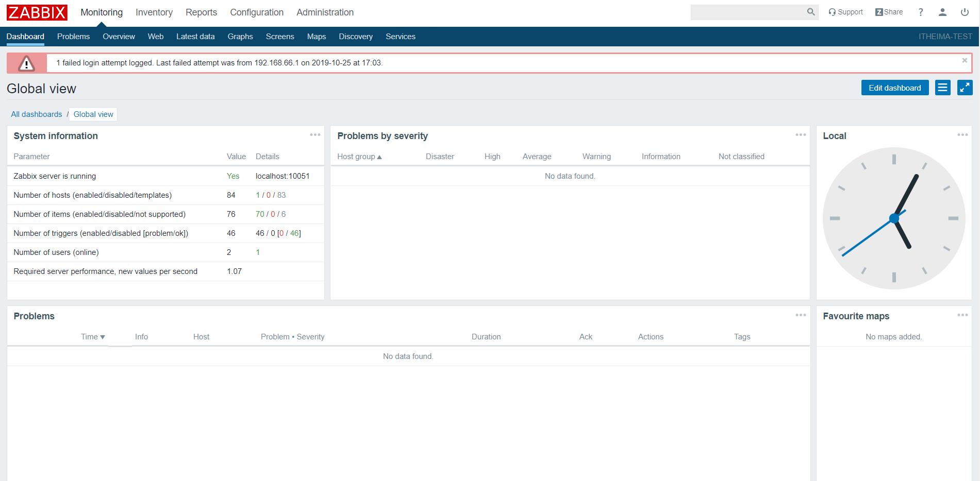The height and width of the screenshot is (481, 980).
Task: Click the search magnifier icon
Action: pyautogui.click(x=810, y=12)
